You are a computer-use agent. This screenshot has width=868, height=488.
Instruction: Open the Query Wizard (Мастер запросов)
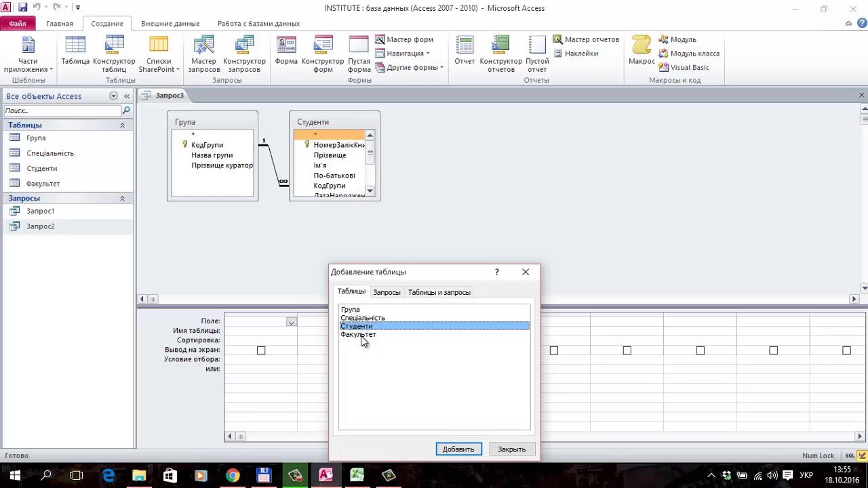[x=203, y=54]
